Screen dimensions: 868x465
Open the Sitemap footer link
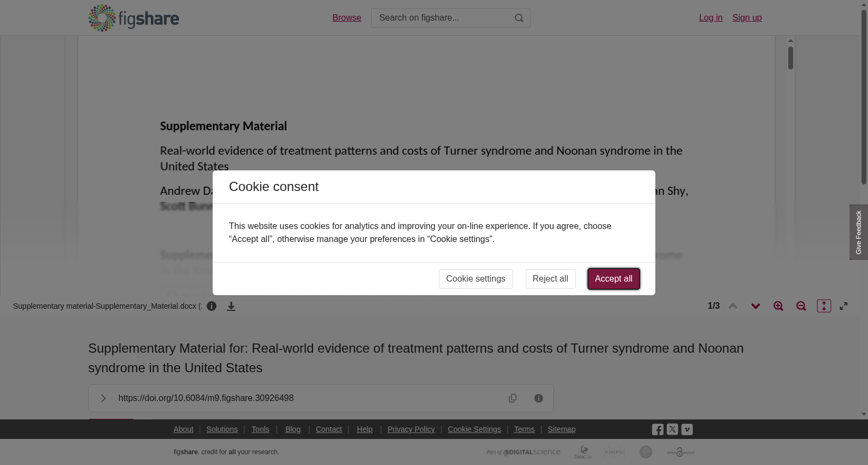click(561, 429)
